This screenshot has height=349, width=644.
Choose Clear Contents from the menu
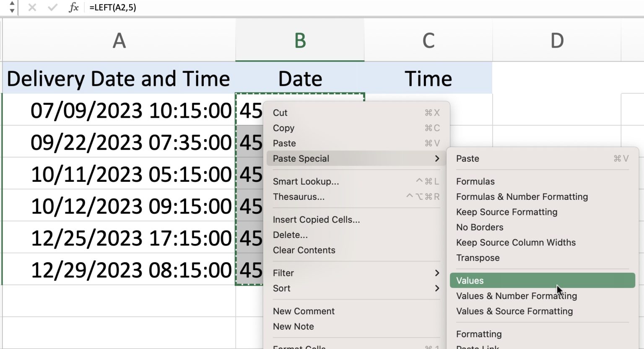[x=304, y=250]
